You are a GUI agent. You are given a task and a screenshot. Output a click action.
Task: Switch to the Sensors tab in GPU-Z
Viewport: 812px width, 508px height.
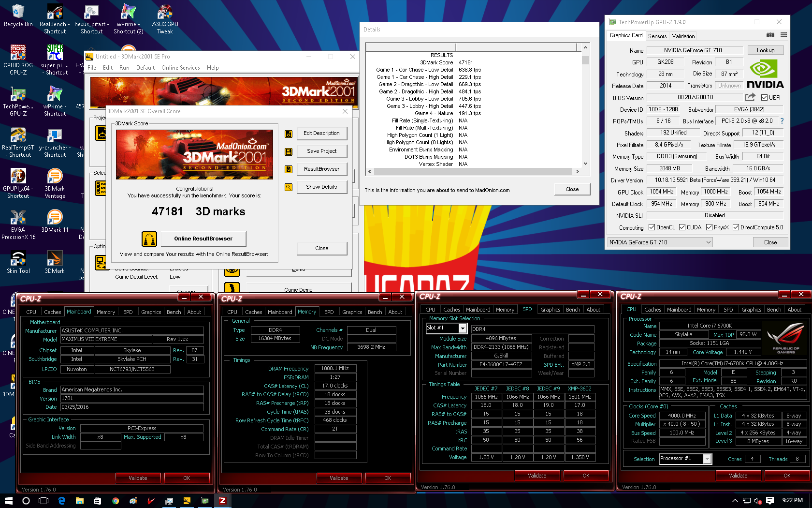pos(657,36)
